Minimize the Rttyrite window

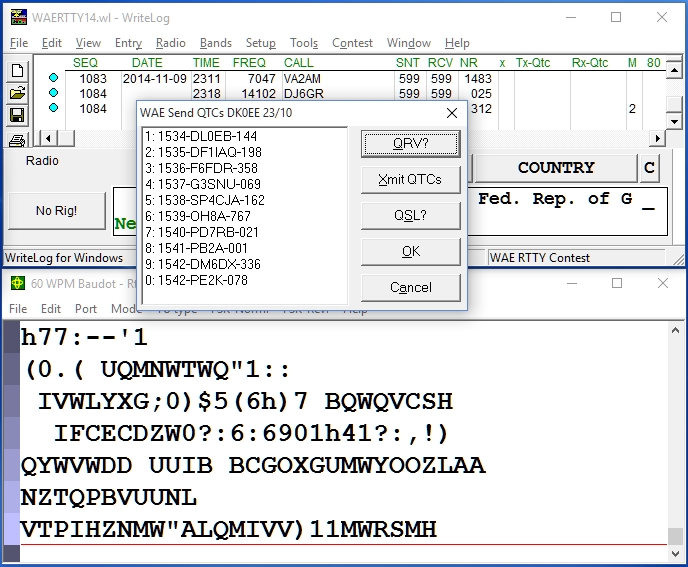pos(572,283)
